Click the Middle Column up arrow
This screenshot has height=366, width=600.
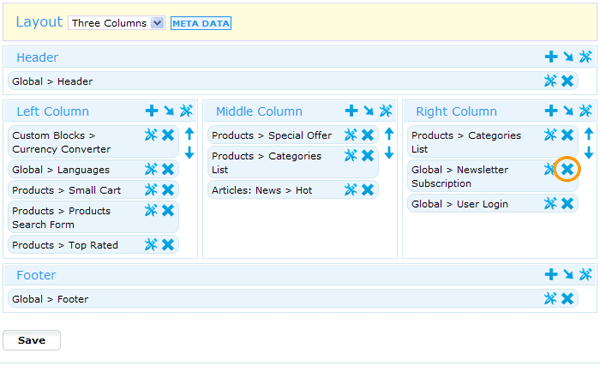click(389, 134)
